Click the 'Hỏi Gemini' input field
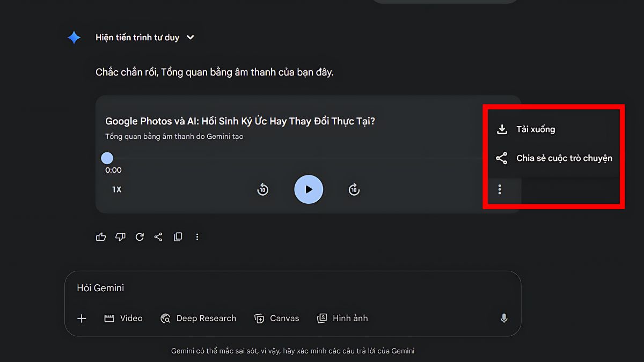Image resolution: width=644 pixels, height=362 pixels. [292, 288]
